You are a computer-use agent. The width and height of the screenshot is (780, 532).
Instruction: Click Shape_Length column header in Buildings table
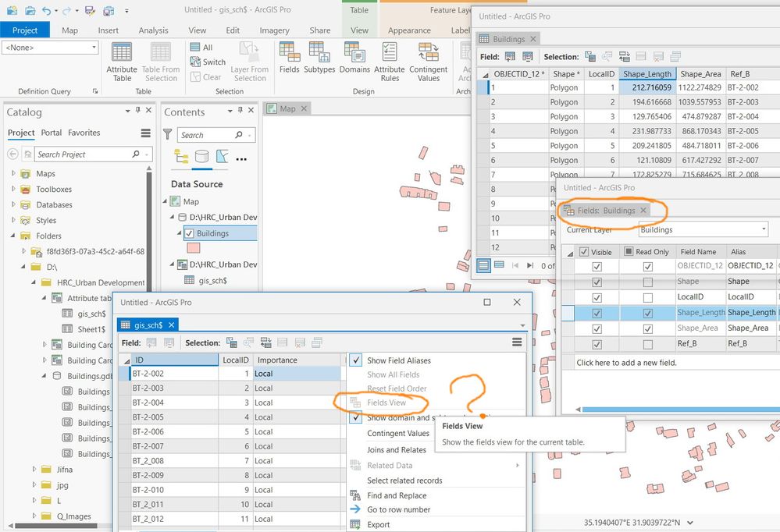[647, 73]
